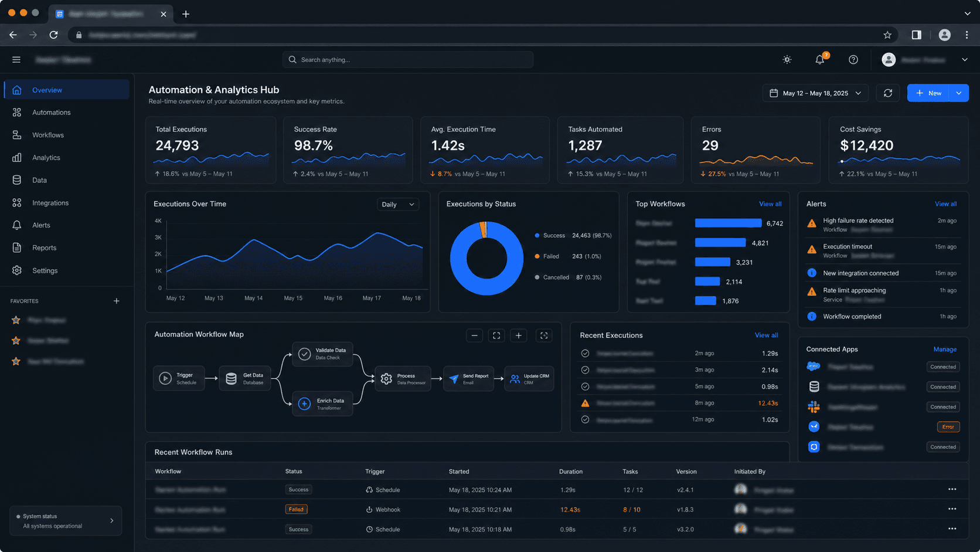
Task: Click Manage in Connected Apps
Action: pyautogui.click(x=945, y=350)
